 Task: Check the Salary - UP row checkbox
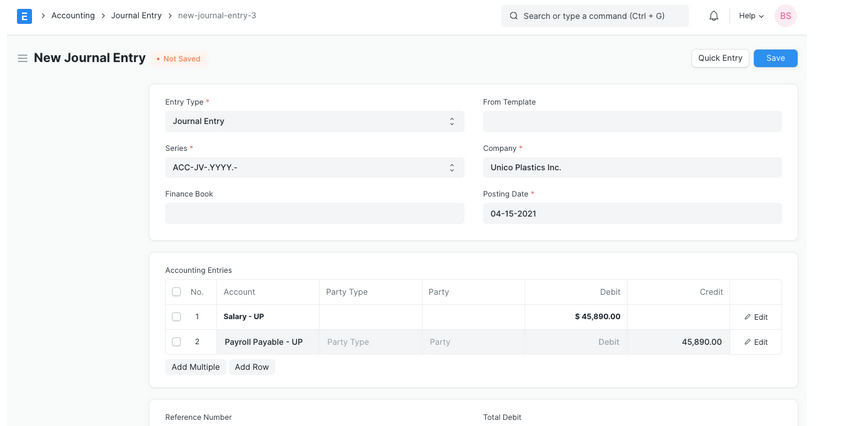click(176, 317)
